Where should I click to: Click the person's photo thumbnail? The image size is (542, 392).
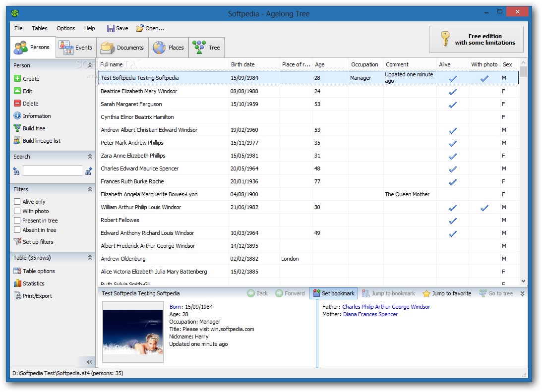click(x=133, y=332)
